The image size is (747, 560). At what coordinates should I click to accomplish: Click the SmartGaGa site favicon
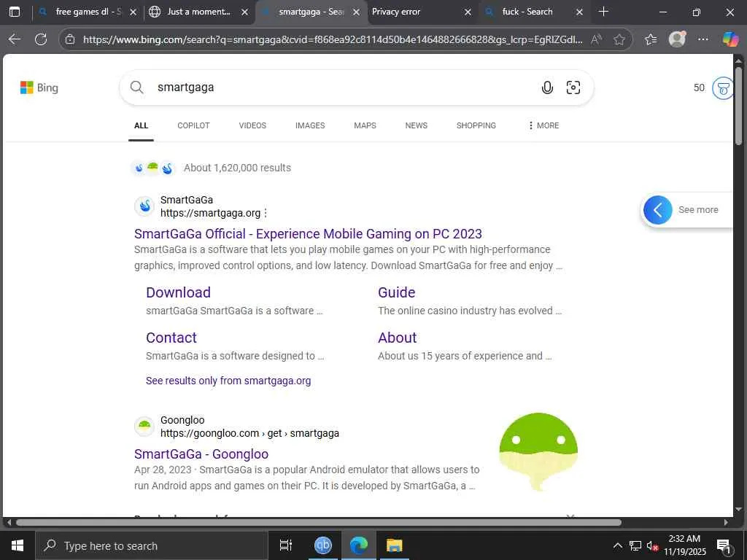coord(144,206)
